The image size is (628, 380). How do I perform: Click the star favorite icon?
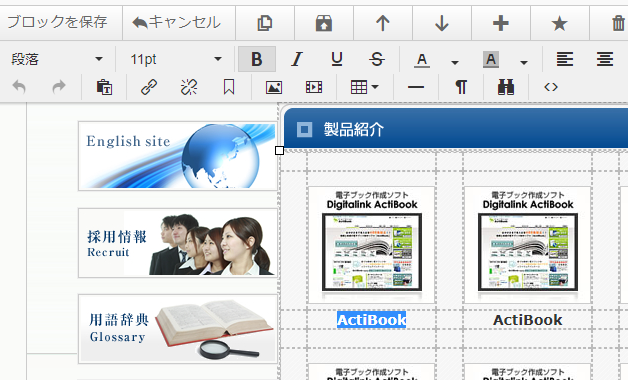coord(560,23)
